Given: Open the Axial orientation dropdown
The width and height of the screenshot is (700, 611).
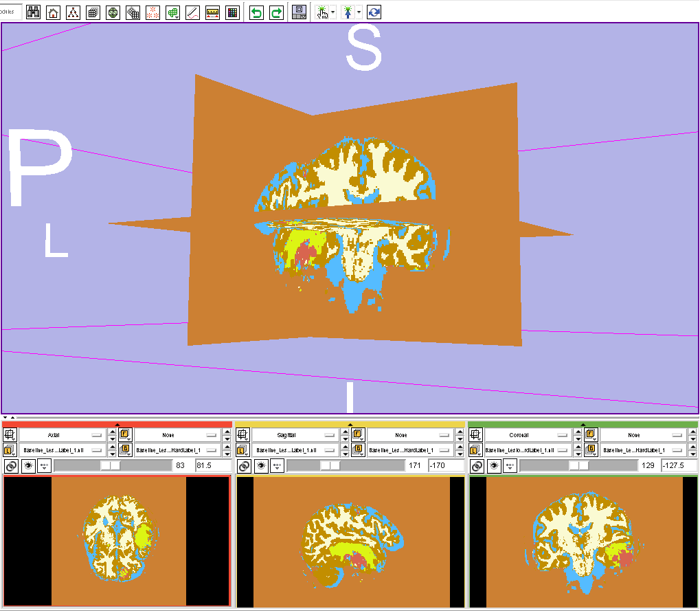Looking at the screenshot, I should [x=62, y=435].
